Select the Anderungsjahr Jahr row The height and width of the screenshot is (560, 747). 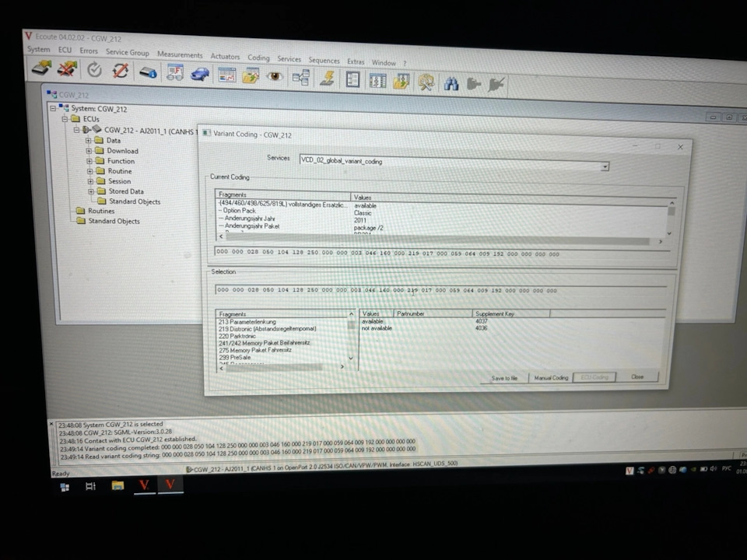(250, 219)
